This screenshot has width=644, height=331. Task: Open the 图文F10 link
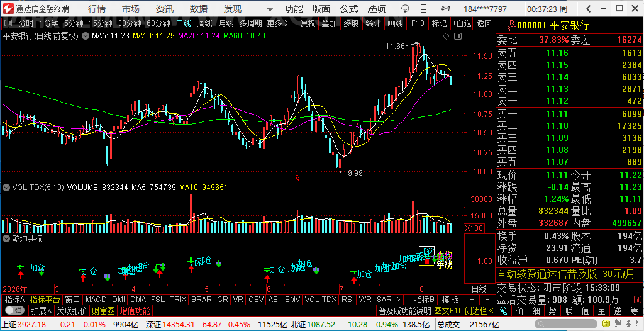coord(448,310)
